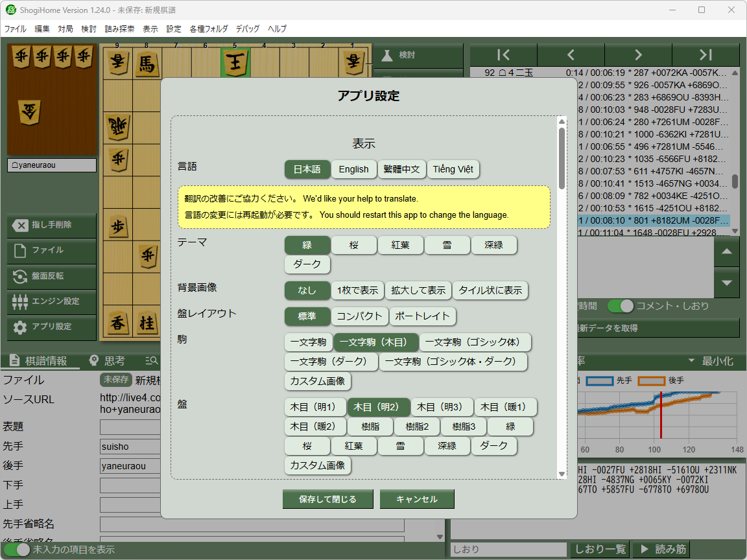Cancel the settings dialog with キャンセル
The image size is (747, 560).
(x=417, y=499)
